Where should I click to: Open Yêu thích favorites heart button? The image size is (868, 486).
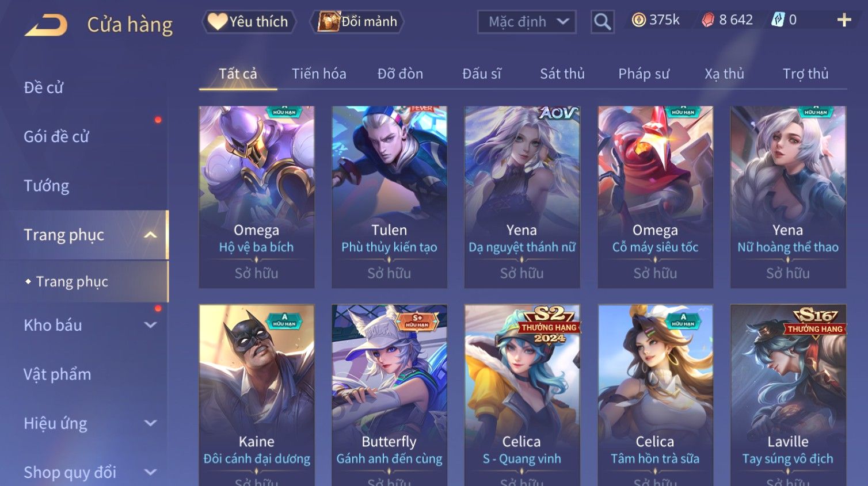[x=249, y=22]
